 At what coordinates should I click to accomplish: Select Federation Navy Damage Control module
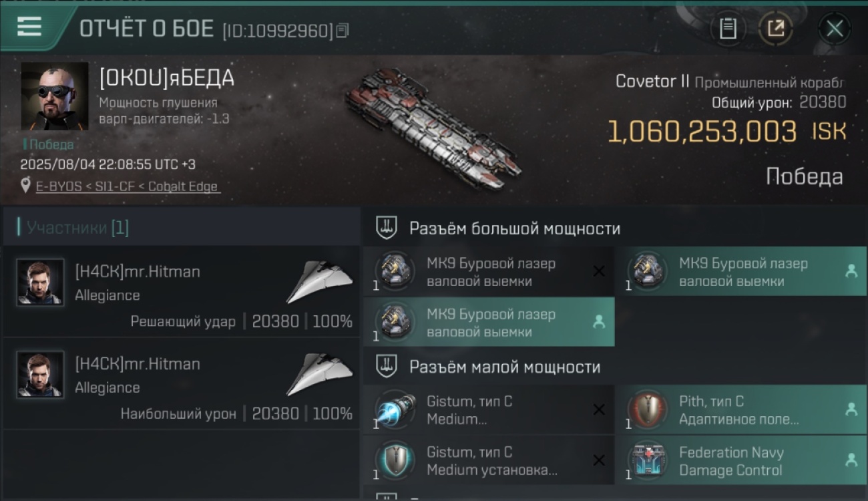tap(741, 460)
